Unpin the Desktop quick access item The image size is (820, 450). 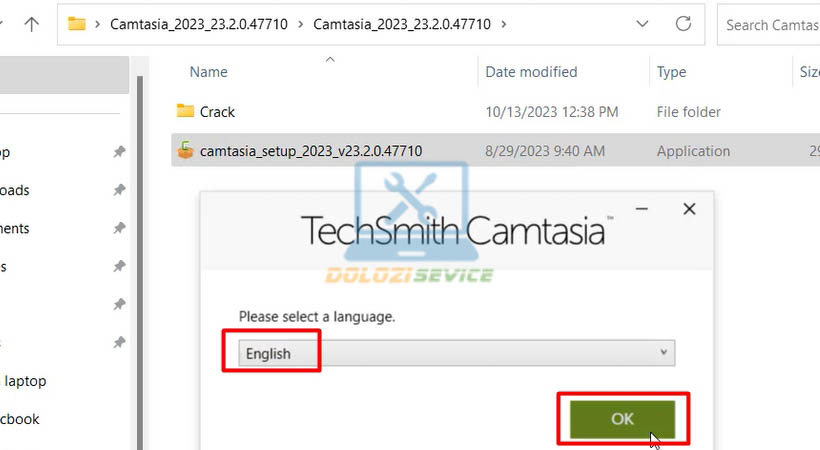[119, 152]
